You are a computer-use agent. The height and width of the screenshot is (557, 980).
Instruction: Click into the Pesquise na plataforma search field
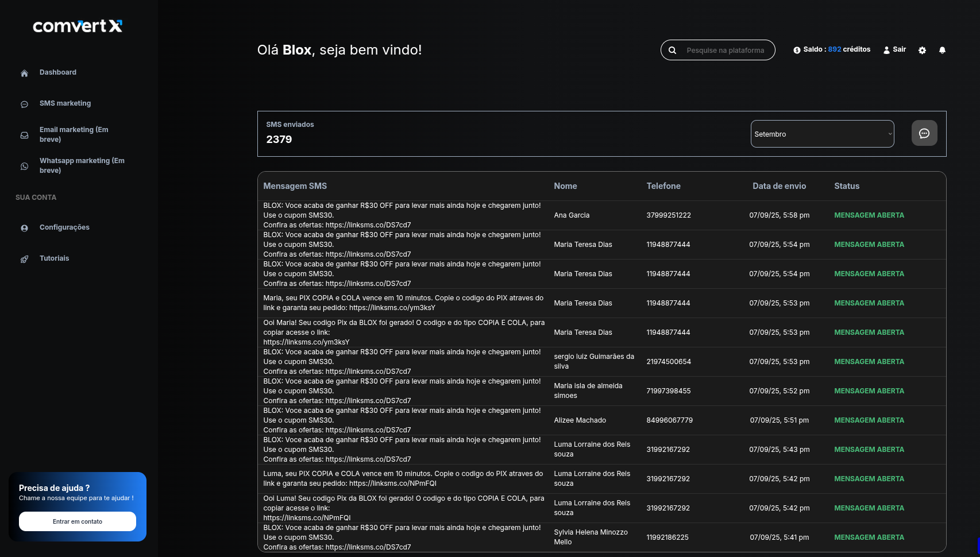(725, 51)
